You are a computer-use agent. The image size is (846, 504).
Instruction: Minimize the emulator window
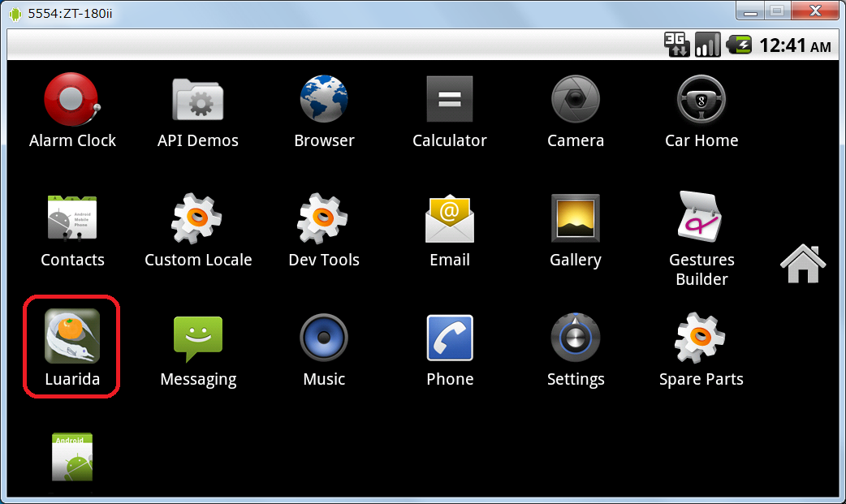[750, 11]
